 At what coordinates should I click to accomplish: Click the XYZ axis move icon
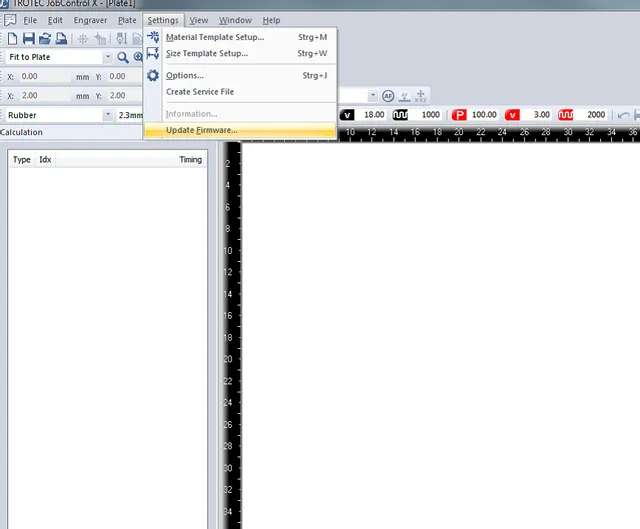(421, 96)
